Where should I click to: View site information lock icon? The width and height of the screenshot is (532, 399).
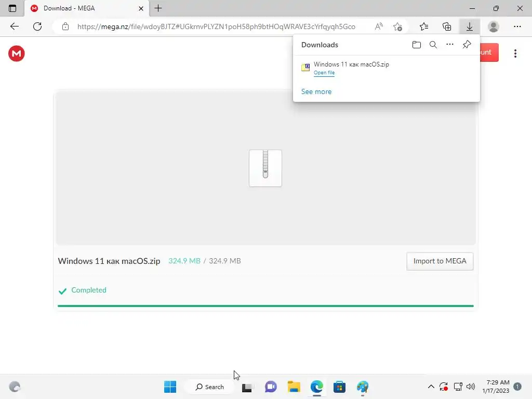click(65, 26)
